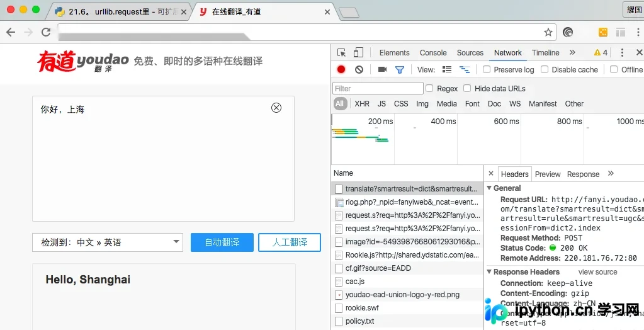Select the cf.gif?source=EADD request
644x330 pixels.
point(407,268)
